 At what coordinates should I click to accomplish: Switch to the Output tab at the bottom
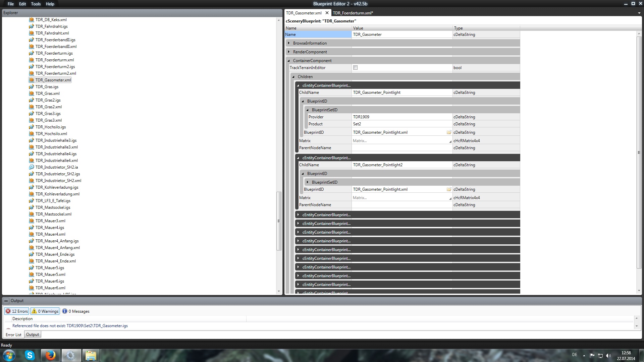(x=33, y=335)
